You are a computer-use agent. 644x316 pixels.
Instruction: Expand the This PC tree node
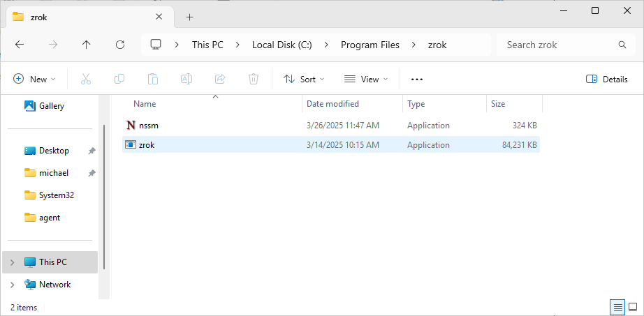click(13, 262)
